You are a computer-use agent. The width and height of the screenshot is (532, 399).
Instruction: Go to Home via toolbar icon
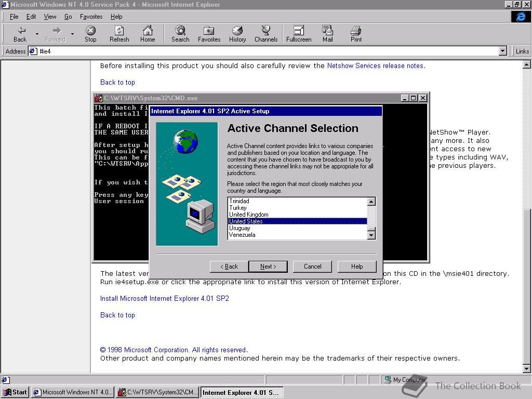(148, 34)
